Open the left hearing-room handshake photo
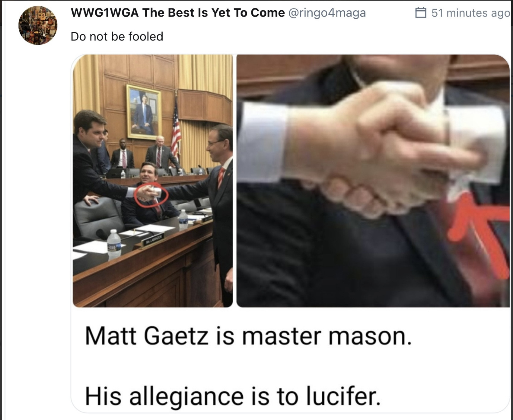The width and height of the screenshot is (513, 420). [153, 181]
